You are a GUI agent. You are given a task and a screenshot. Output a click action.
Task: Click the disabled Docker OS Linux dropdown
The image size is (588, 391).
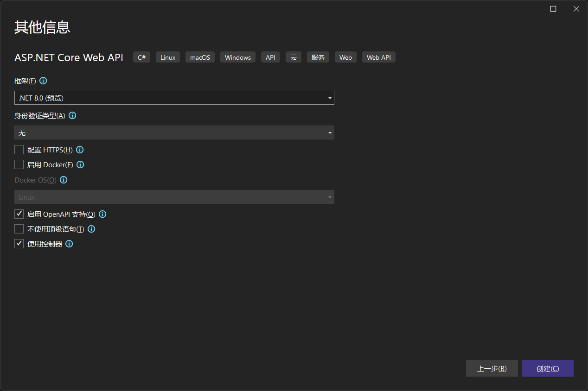click(x=174, y=197)
